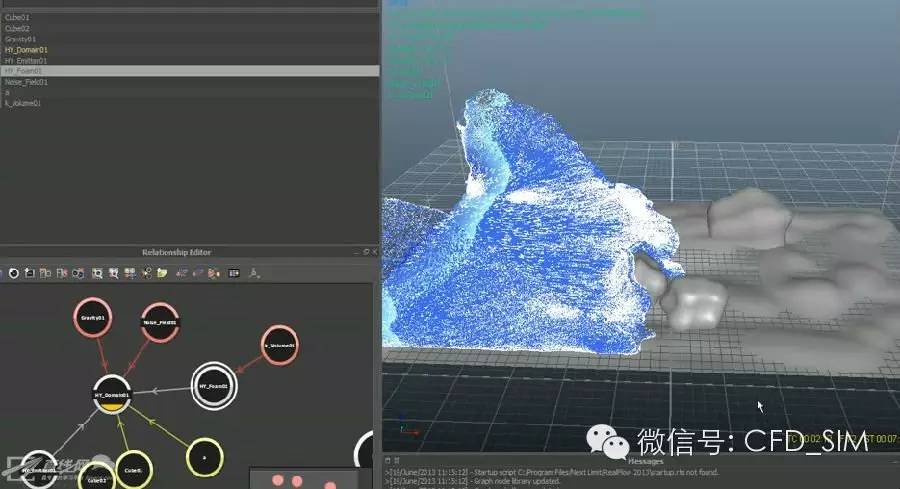Click the XYZ axis gizmo in the viewport
The image size is (900, 489).
pos(408,428)
